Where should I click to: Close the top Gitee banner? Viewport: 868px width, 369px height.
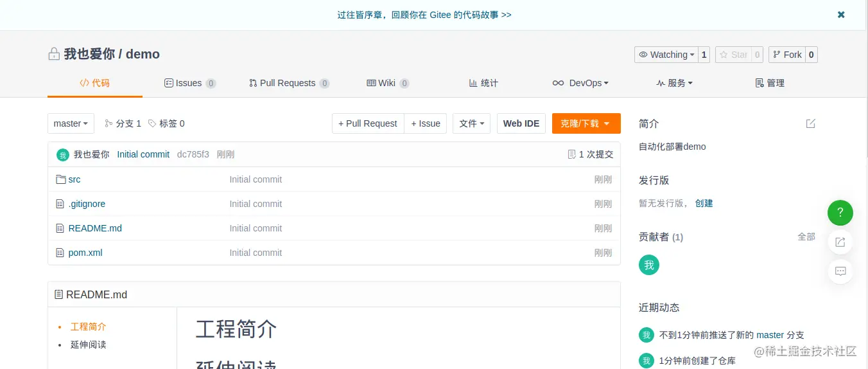click(x=841, y=15)
